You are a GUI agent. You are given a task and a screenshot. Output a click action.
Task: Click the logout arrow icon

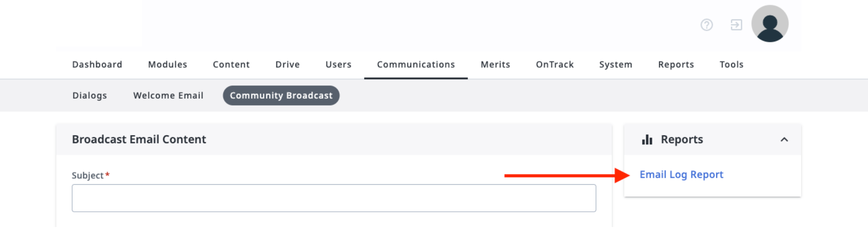(x=736, y=25)
